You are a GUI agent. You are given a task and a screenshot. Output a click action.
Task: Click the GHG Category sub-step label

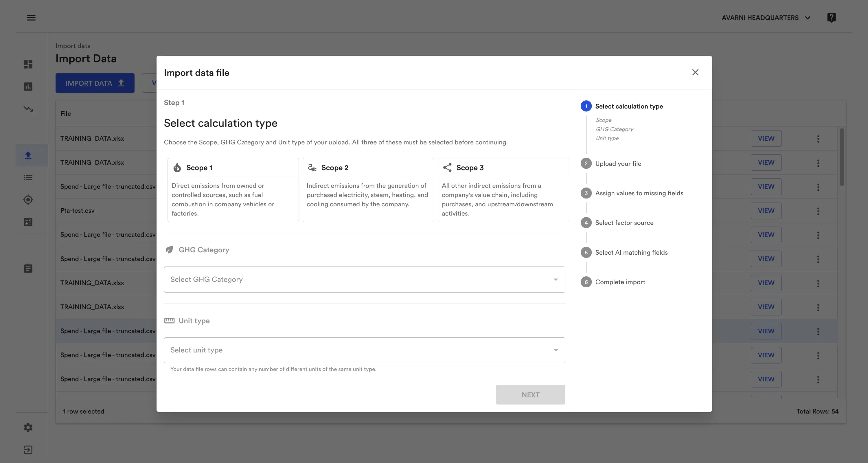[x=614, y=129]
